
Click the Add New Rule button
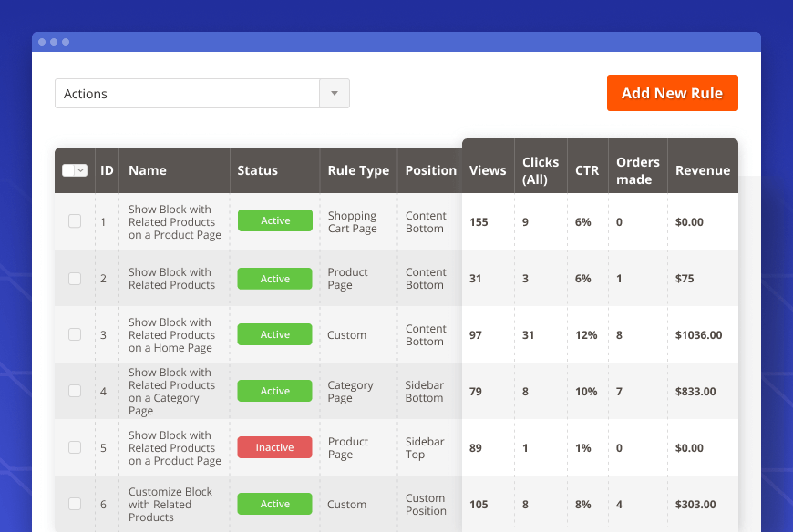click(672, 93)
